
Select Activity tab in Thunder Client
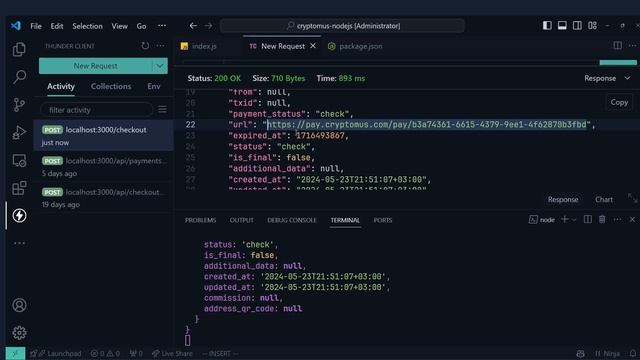click(x=61, y=87)
